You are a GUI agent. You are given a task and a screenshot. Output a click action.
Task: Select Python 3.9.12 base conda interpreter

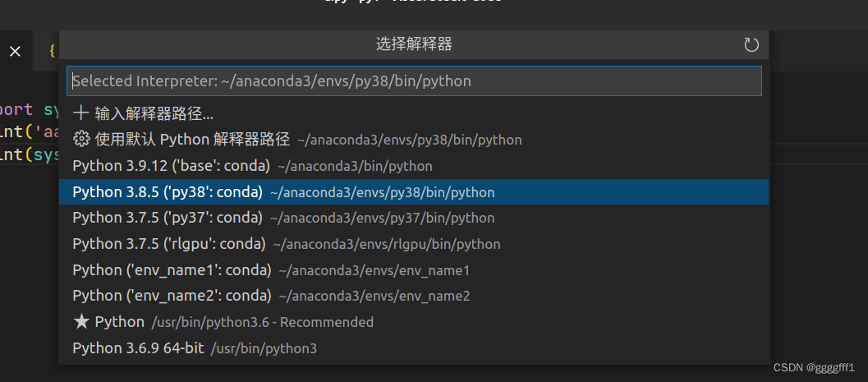point(414,166)
